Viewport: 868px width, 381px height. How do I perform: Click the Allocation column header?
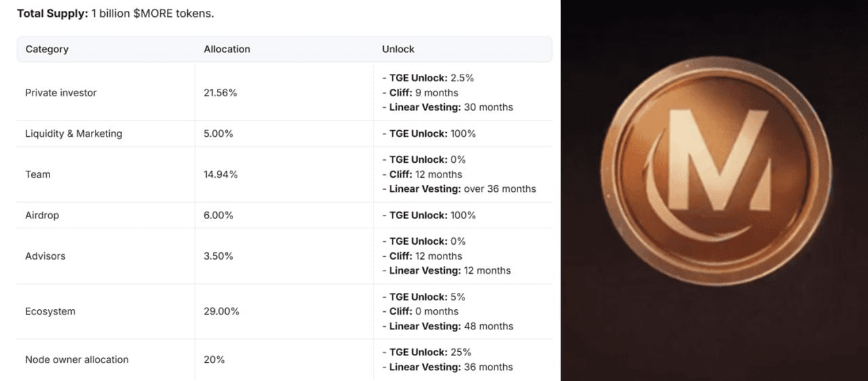pos(226,49)
